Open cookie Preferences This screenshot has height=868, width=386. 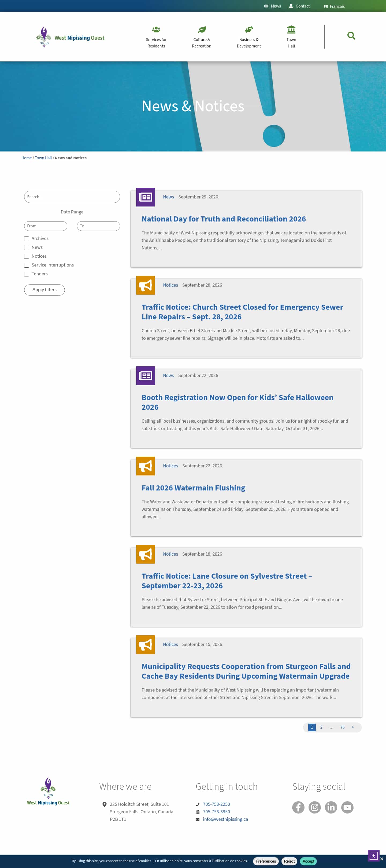pyautogui.click(x=266, y=861)
